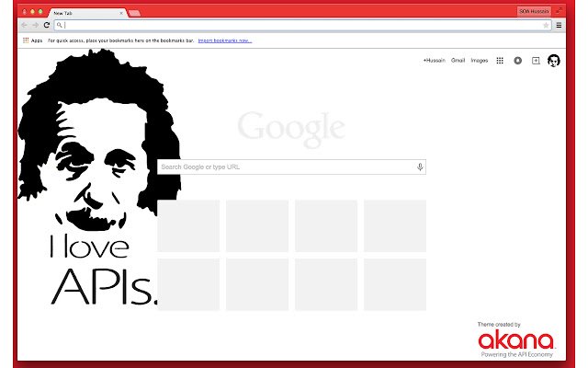Screen dimensions: 588x368
Task: Click the green zoom window button
Action: 40,12
